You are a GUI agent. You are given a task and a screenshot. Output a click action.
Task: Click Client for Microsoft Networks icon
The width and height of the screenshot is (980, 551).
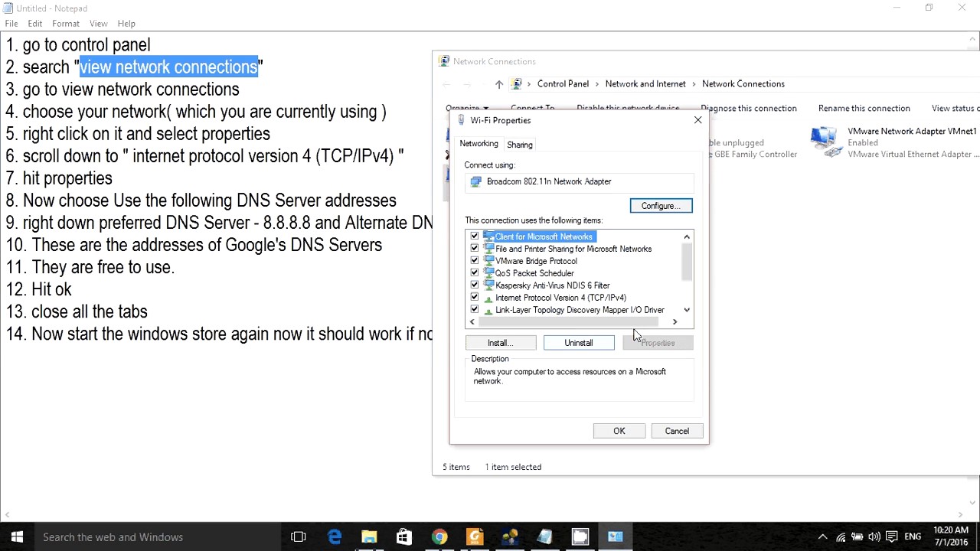(x=488, y=236)
